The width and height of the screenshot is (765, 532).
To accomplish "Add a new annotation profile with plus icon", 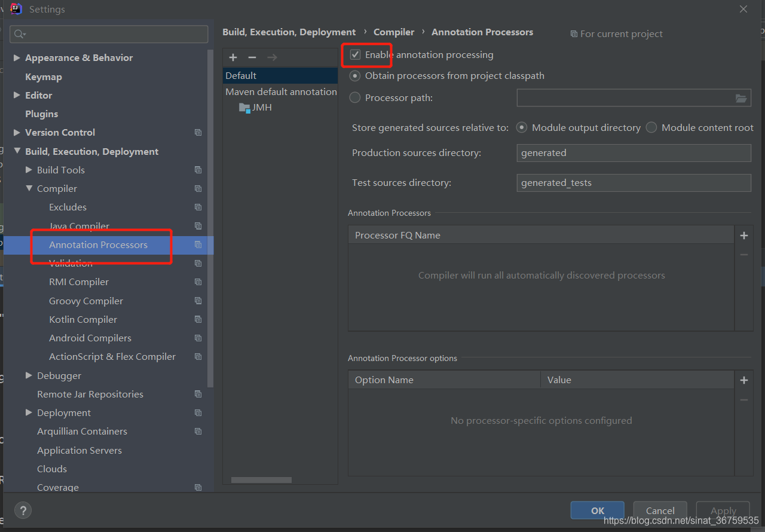I will 233,57.
